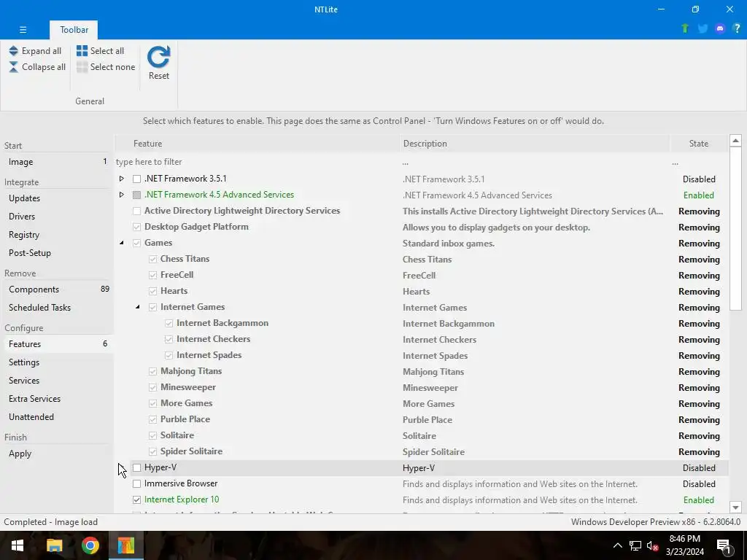Collapse the Games tree node
Screen dimensions: 747x560
tap(122, 243)
